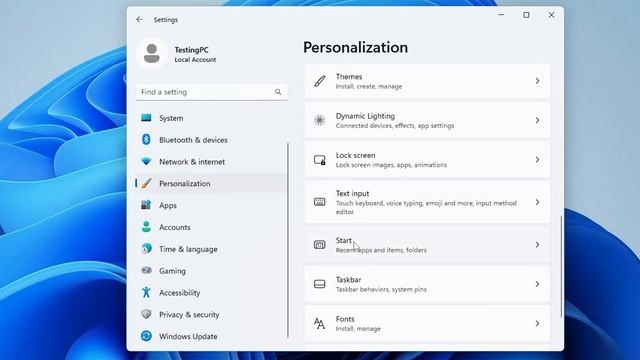Screen dimensions: 640x360
Task: Click 'Connected devices, effects, app settings' text
Action: (x=395, y=126)
